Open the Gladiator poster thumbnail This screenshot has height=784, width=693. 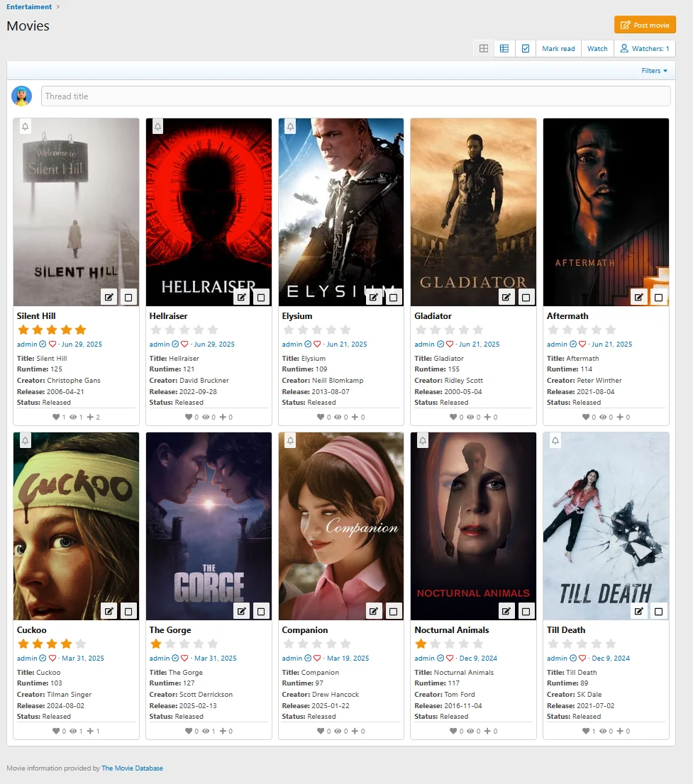click(473, 212)
